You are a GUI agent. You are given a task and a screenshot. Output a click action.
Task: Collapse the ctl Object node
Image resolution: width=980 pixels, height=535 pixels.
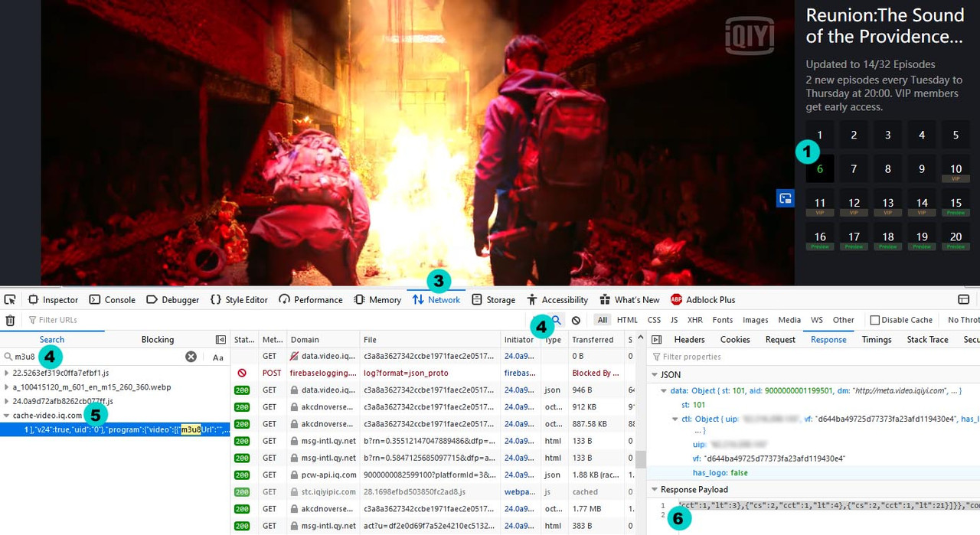tap(675, 419)
